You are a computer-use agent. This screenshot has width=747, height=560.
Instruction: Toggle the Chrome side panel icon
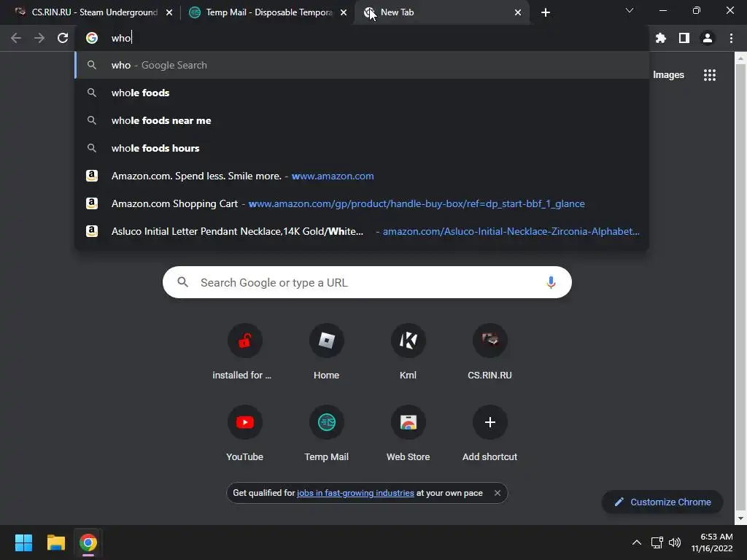pos(684,38)
